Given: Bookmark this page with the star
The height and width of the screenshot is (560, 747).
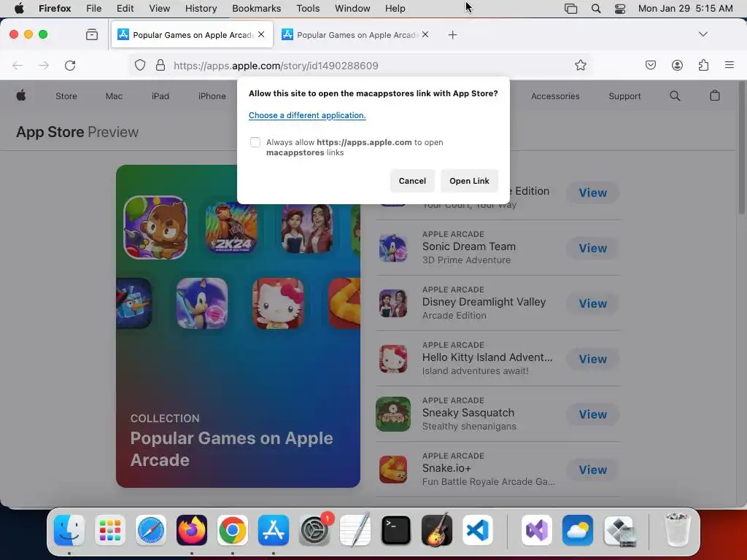Looking at the screenshot, I should pyautogui.click(x=580, y=65).
